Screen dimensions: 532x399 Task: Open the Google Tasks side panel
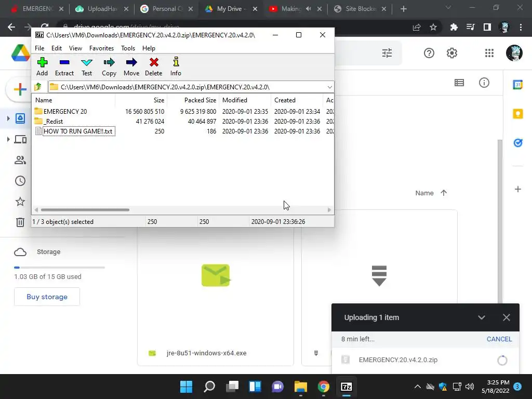tap(518, 143)
